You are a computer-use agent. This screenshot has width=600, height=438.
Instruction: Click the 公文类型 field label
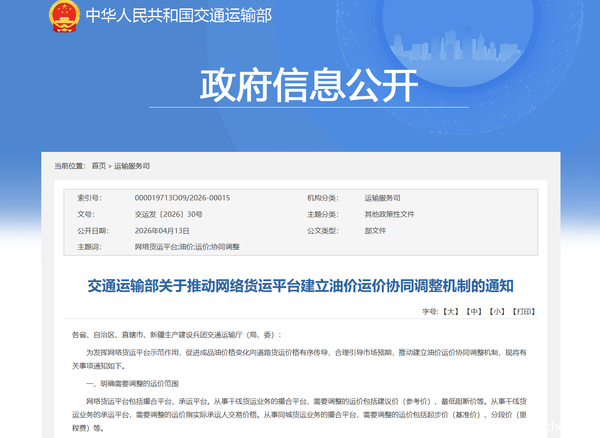[x=323, y=231]
